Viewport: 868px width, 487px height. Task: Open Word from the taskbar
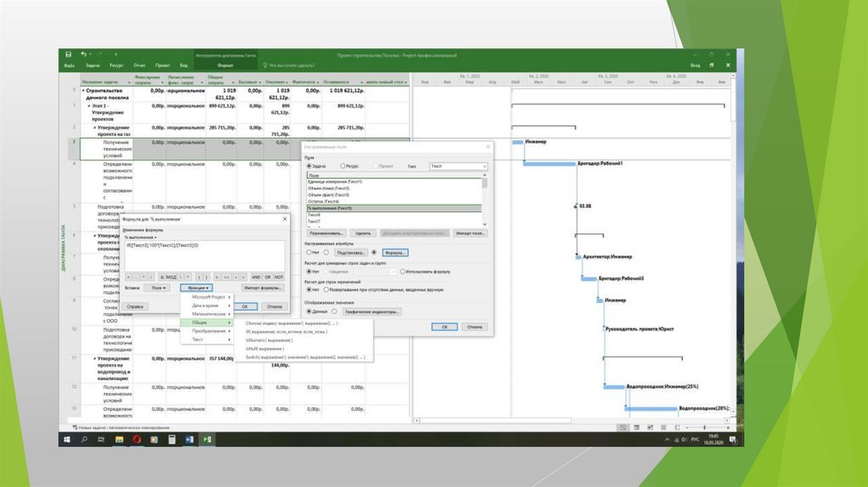[x=190, y=439]
